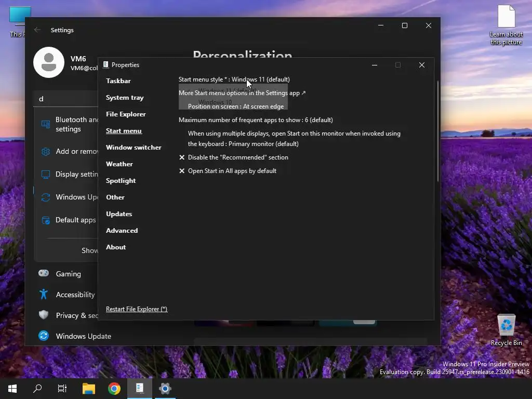Change Position on screen setting
The width and height of the screenshot is (532, 399).
tap(236, 107)
